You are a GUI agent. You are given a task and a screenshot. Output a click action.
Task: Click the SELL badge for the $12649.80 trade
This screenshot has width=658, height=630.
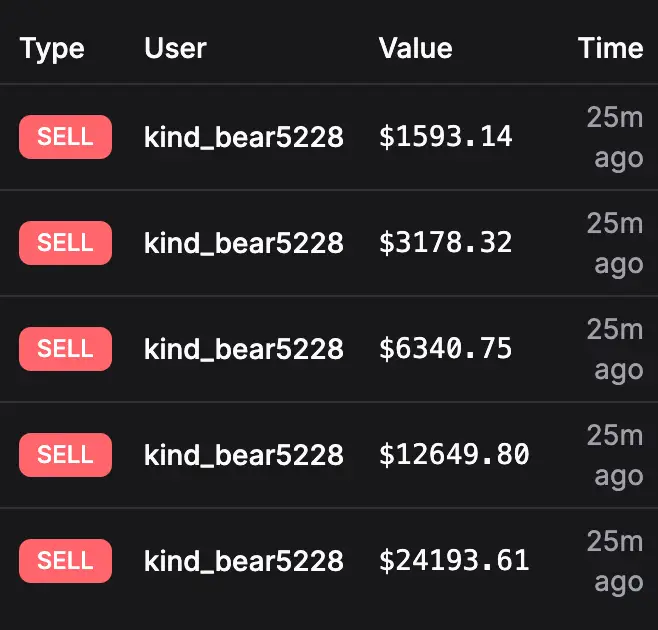pos(65,455)
